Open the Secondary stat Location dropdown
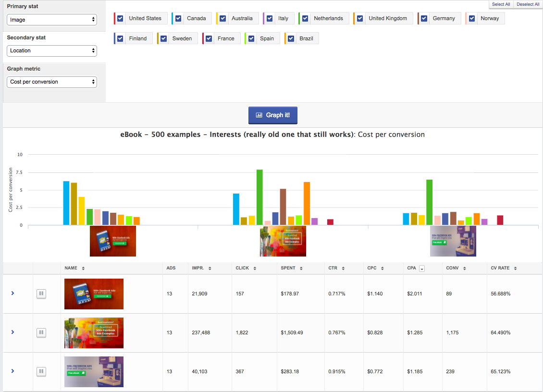 [x=52, y=50]
